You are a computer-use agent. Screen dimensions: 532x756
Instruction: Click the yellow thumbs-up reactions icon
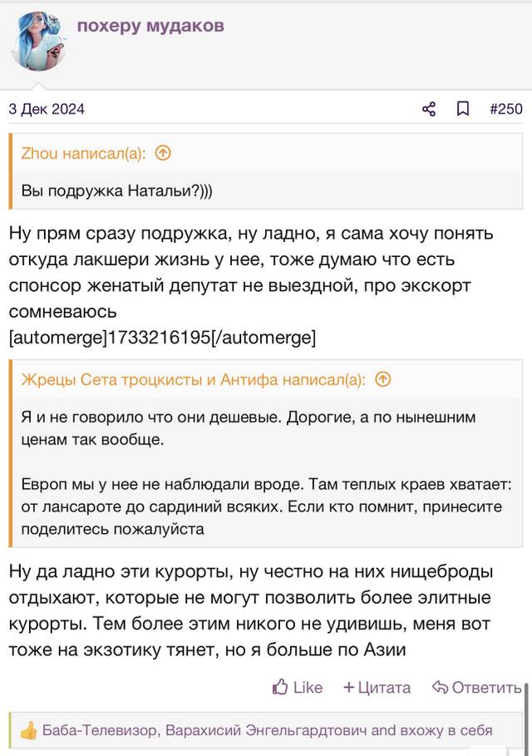29,731
